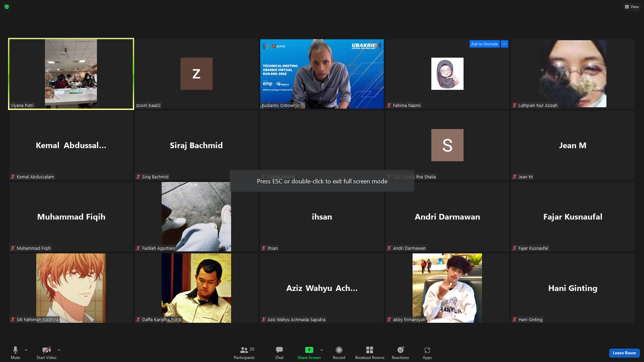Expand share options arrow beside Share Screen
This screenshot has height=362, width=644.
tap(322, 350)
